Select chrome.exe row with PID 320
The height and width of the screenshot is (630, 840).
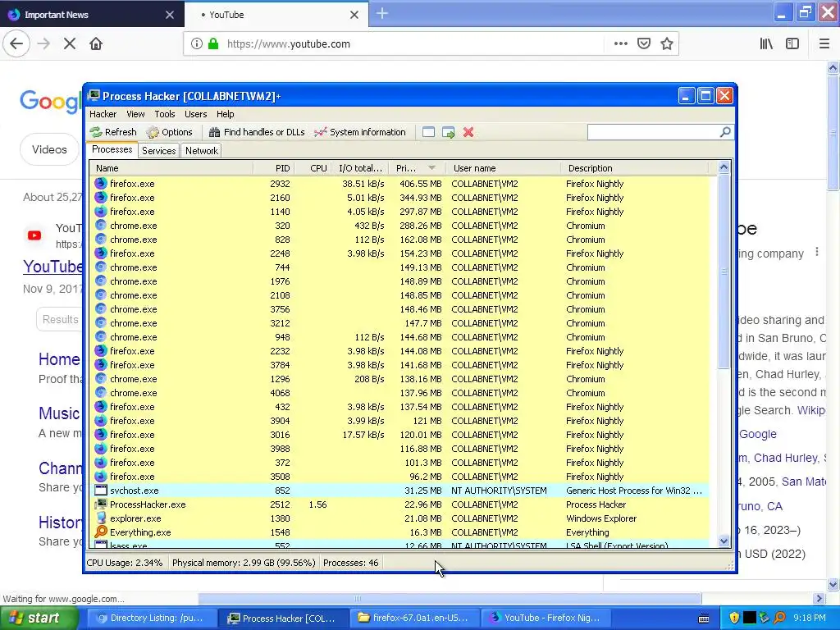399,226
